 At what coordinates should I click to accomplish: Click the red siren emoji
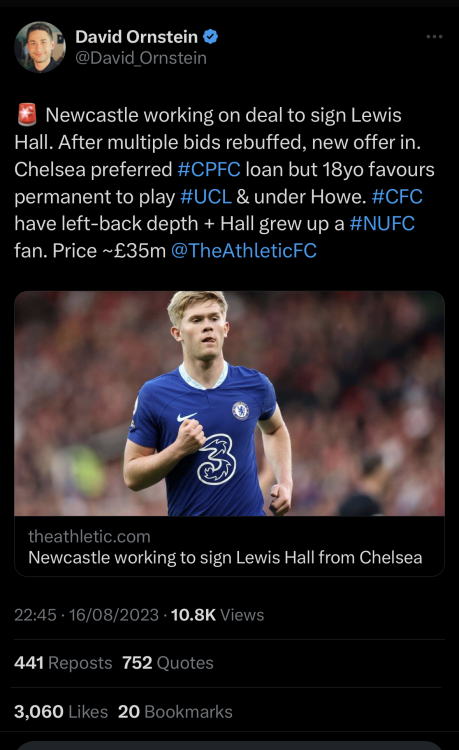[x=27, y=115]
